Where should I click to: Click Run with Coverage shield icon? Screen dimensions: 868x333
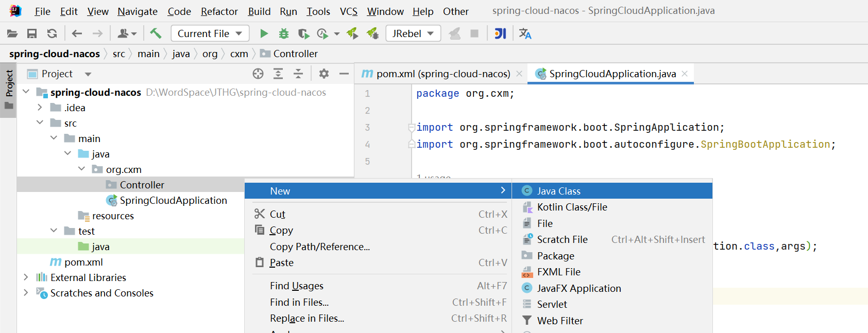click(303, 34)
